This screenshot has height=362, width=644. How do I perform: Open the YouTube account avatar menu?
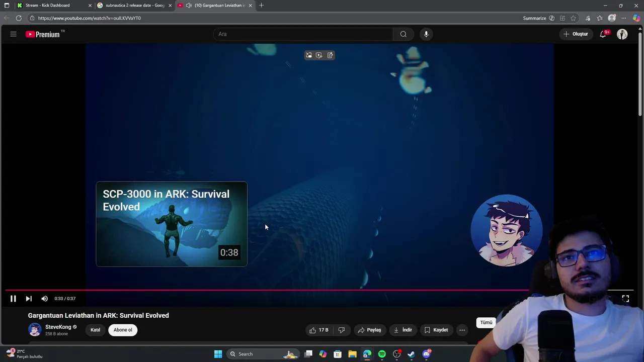pos(622,34)
